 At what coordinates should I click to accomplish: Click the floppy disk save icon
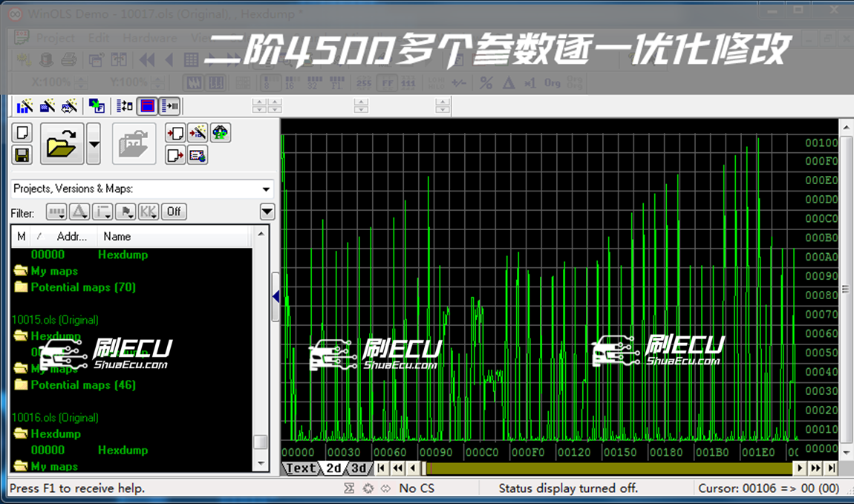[22, 155]
